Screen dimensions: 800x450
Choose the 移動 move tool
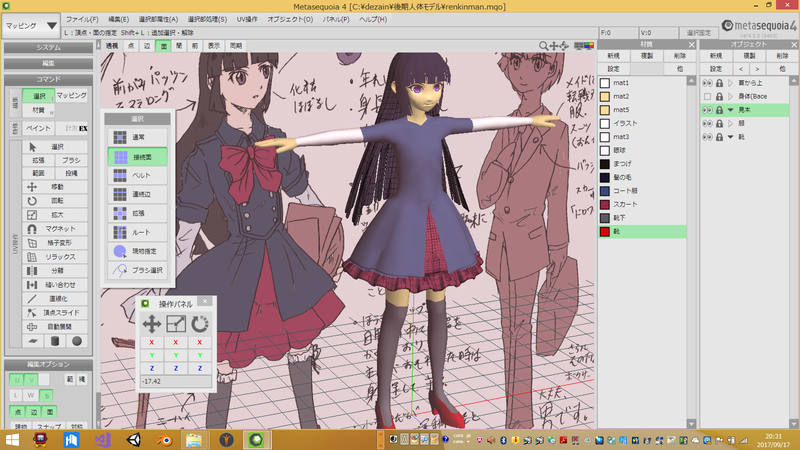coord(55,187)
